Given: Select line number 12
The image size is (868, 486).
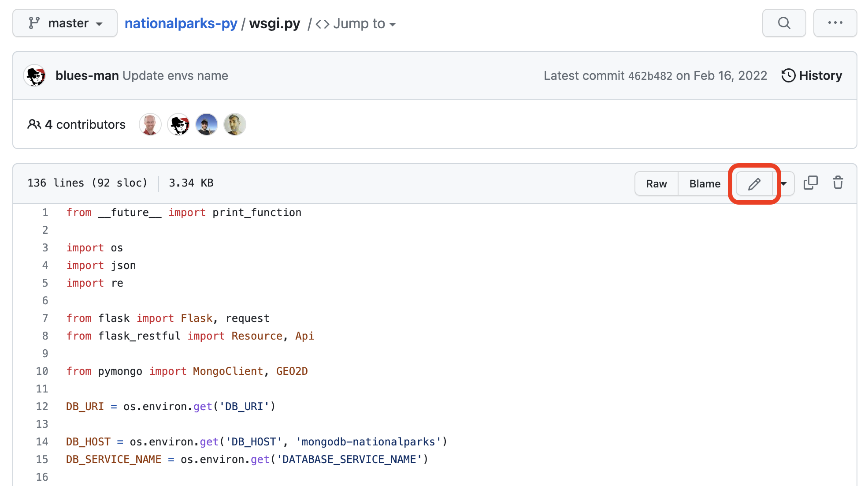Looking at the screenshot, I should 42,407.
